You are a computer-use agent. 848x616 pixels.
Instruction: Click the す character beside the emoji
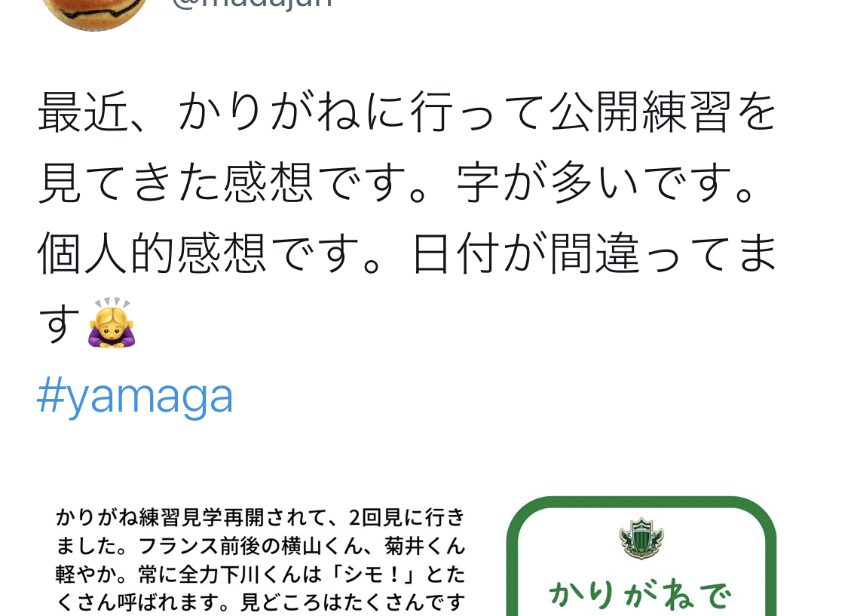coord(60,323)
